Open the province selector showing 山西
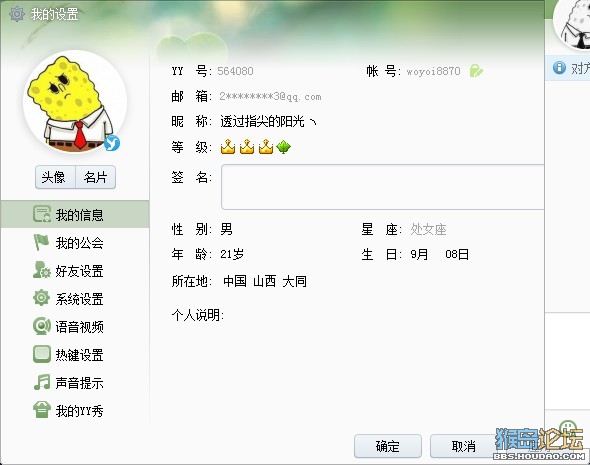This screenshot has height=465, width=590. point(265,281)
